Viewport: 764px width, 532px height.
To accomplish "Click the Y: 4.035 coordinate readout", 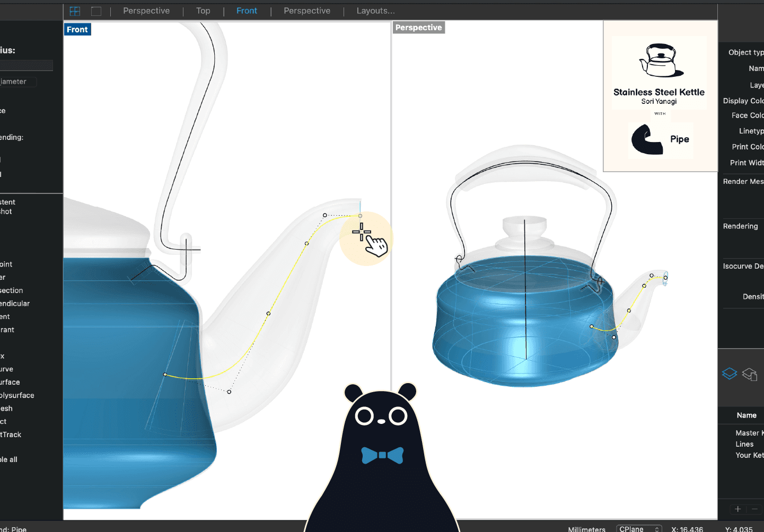I will 739,529.
